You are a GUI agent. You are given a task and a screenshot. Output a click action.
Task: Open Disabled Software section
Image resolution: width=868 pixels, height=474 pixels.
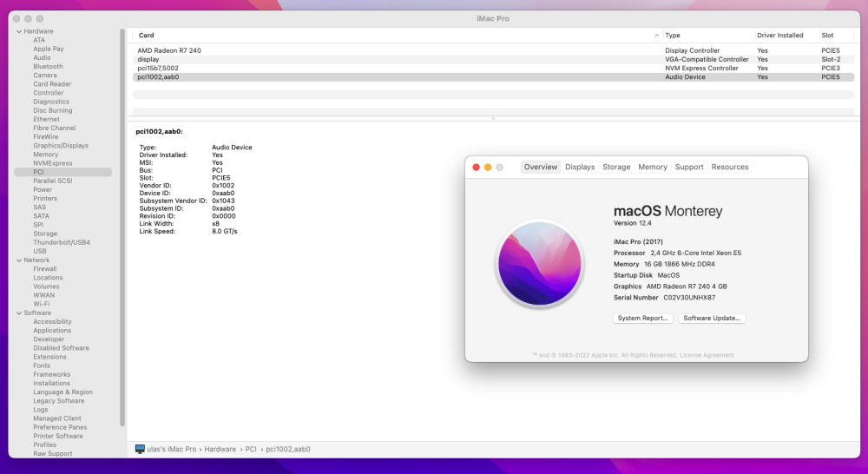61,348
